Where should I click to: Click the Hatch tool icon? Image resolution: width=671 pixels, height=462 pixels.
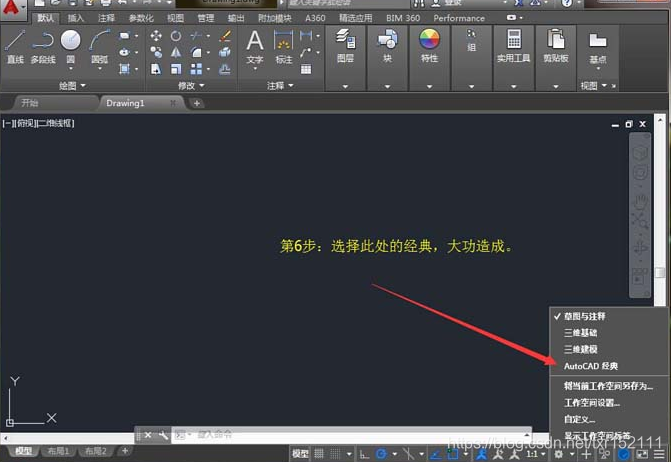pos(125,69)
